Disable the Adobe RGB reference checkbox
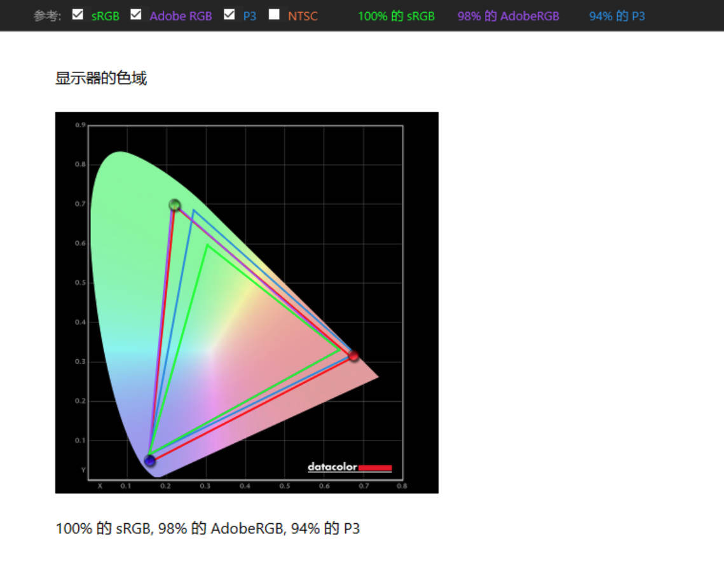Viewport: 724px width, 588px height. 135,15
